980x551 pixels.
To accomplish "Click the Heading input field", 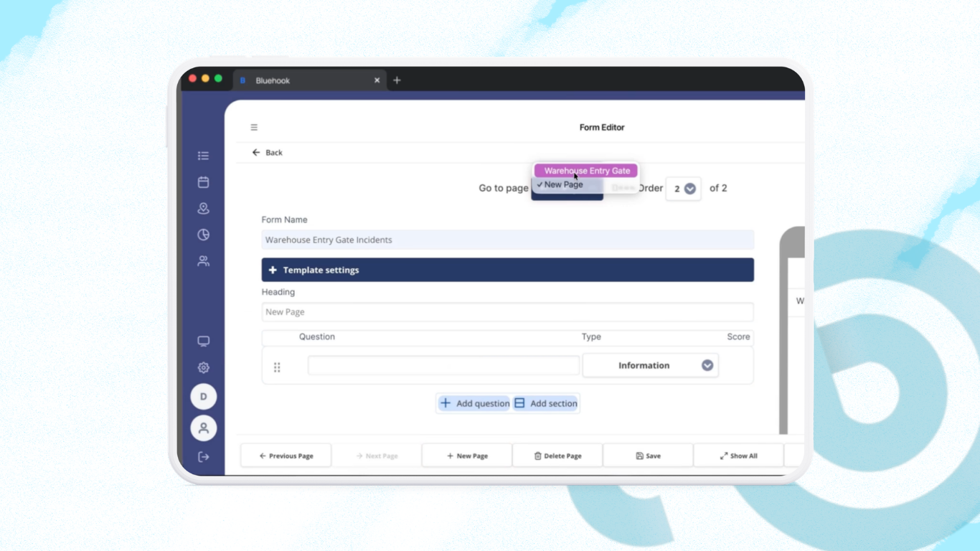I will tap(508, 312).
